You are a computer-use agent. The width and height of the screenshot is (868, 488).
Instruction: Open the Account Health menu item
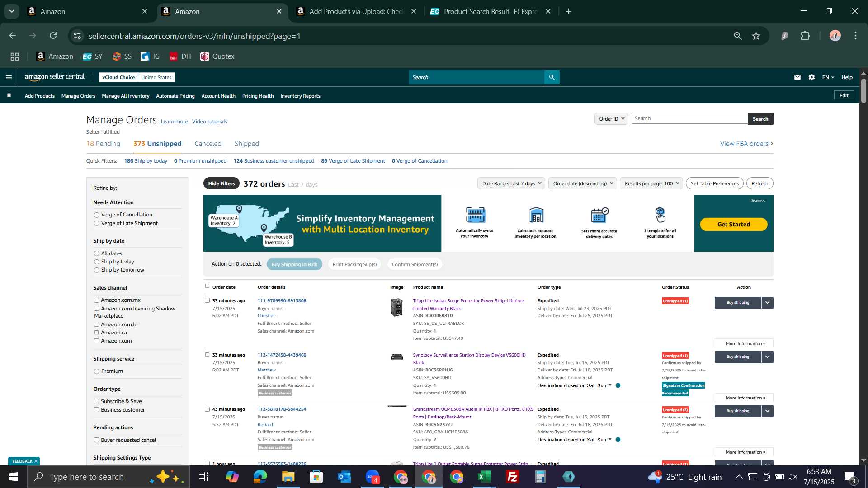218,96
